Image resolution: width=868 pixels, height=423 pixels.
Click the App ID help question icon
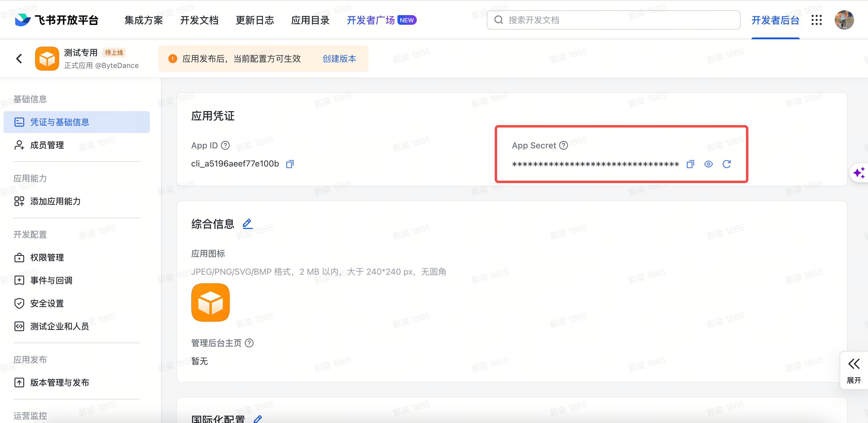click(x=225, y=145)
